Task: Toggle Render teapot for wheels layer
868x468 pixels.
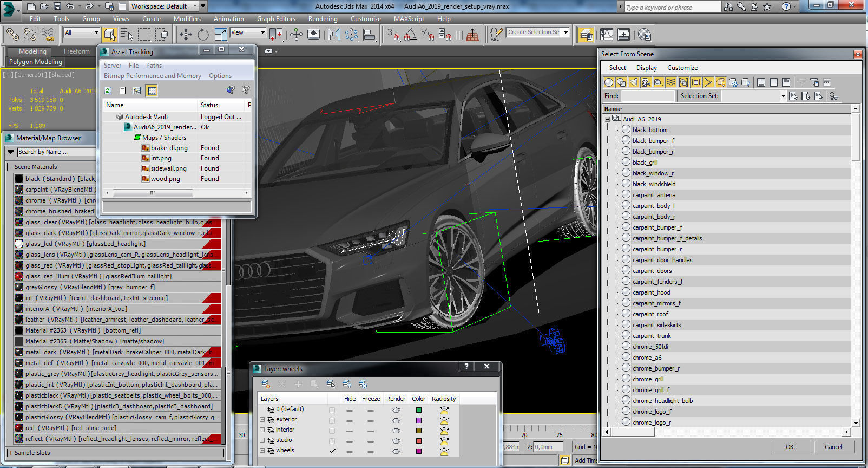Action: (x=396, y=451)
